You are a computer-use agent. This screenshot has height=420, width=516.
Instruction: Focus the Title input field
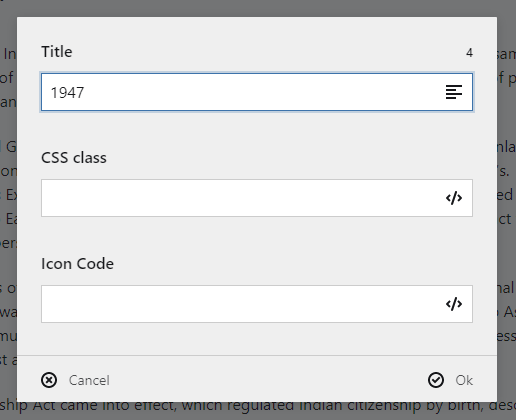[x=257, y=92]
